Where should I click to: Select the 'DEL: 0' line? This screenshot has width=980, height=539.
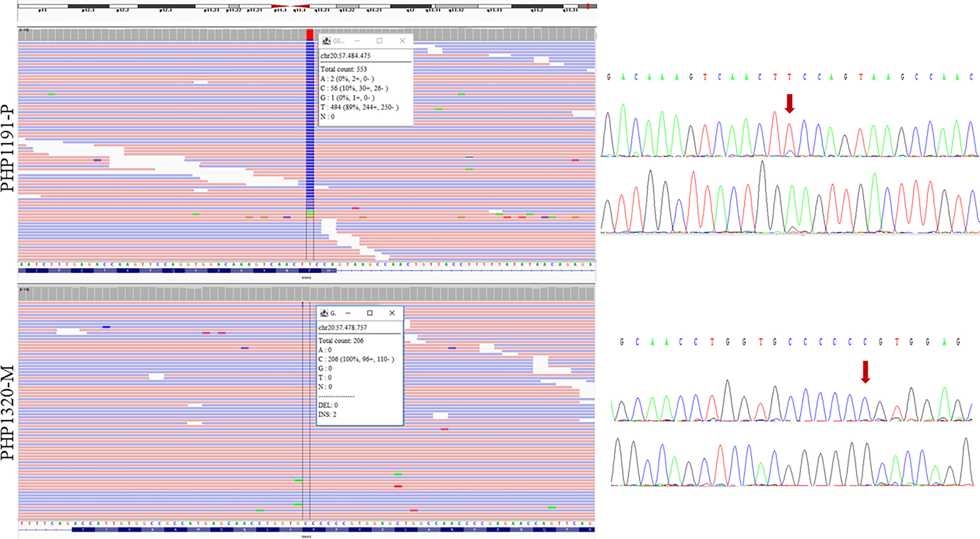[x=328, y=405]
